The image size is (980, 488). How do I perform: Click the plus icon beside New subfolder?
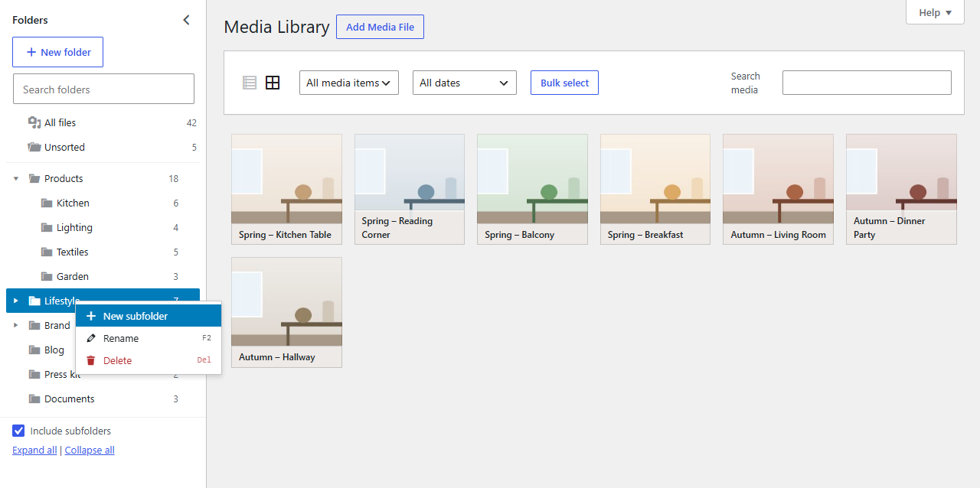click(91, 316)
